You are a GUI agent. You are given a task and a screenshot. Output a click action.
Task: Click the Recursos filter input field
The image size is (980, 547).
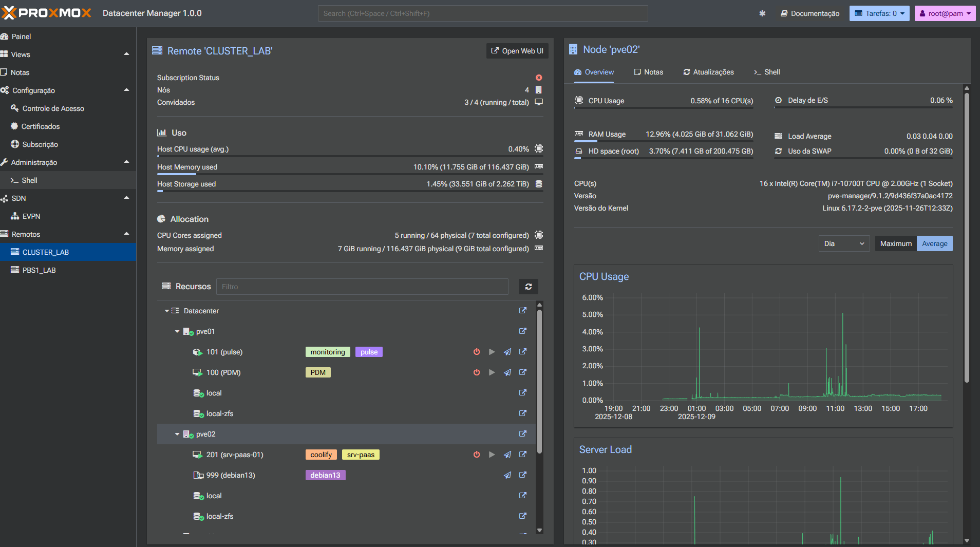pyautogui.click(x=362, y=287)
